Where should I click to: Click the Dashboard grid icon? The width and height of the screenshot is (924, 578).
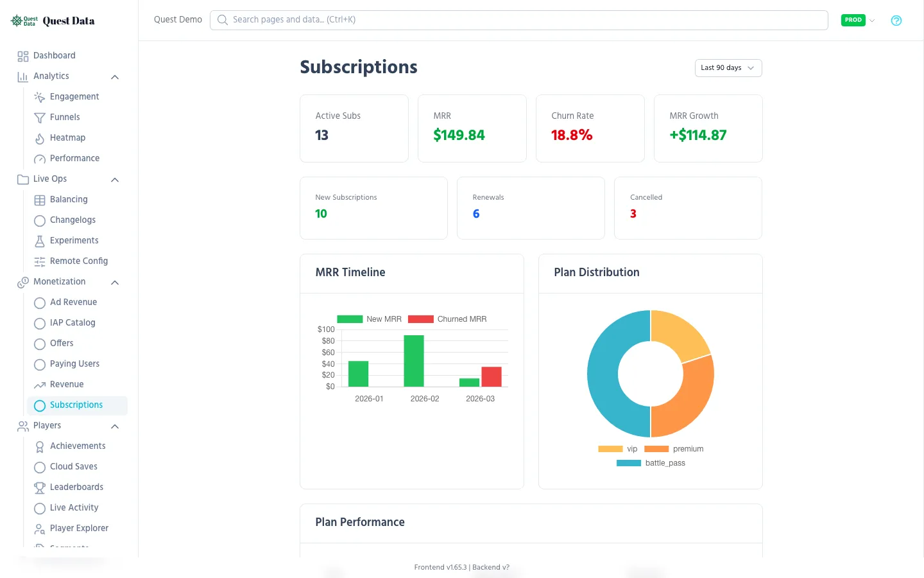(23, 56)
